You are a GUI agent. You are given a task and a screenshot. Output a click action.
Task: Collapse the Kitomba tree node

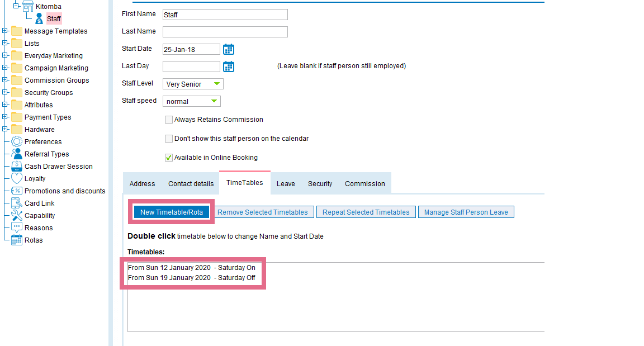coord(16,6)
